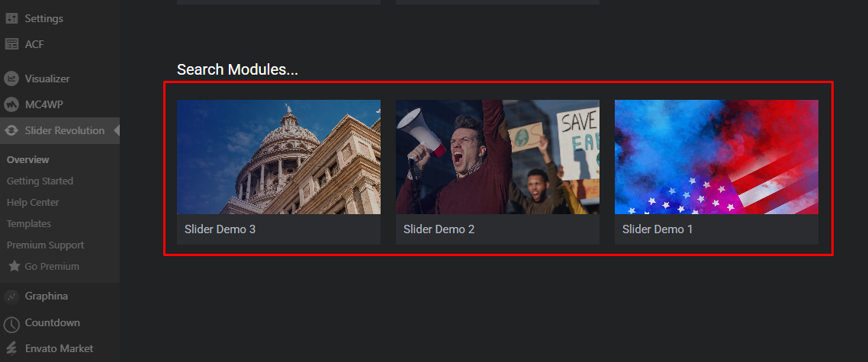Image resolution: width=868 pixels, height=362 pixels.
Task: Go to Help Center page
Action: point(33,202)
